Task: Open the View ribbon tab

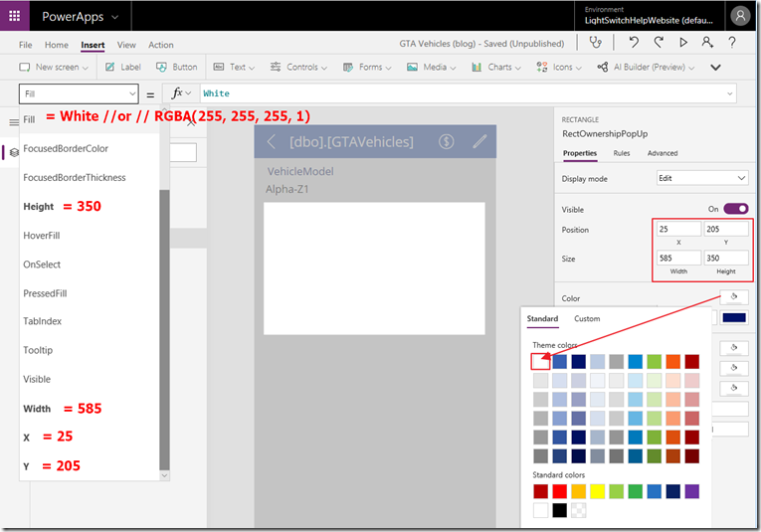Action: click(x=126, y=45)
